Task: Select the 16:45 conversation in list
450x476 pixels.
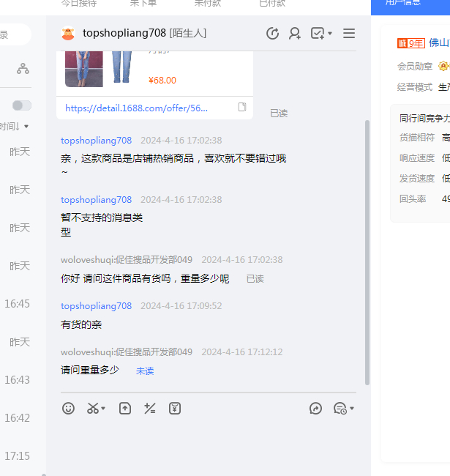Action: tap(18, 304)
